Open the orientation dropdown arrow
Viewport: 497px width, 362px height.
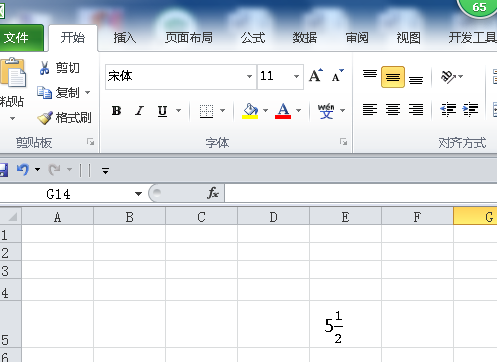[461, 77]
